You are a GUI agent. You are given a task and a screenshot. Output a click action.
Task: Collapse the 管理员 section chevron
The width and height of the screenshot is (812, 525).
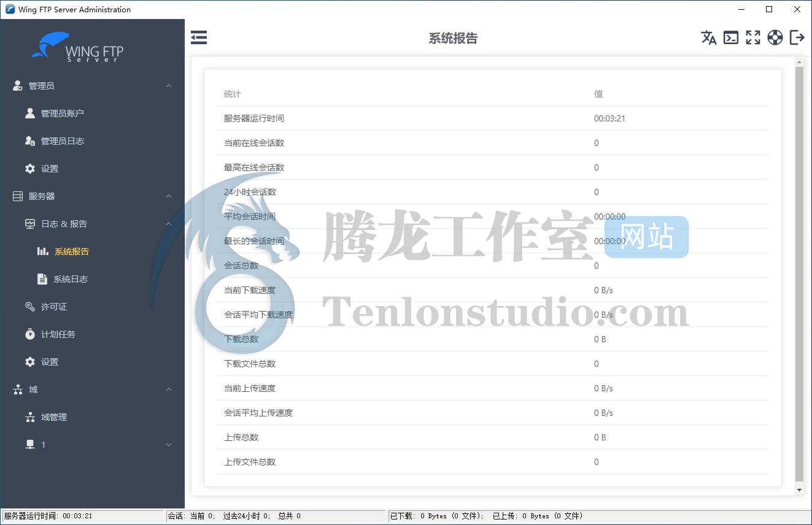(169, 86)
